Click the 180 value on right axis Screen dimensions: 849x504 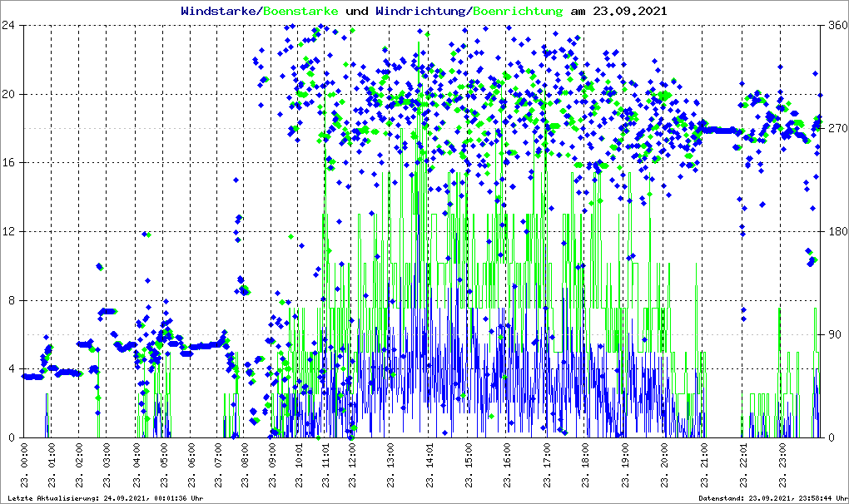(x=837, y=231)
